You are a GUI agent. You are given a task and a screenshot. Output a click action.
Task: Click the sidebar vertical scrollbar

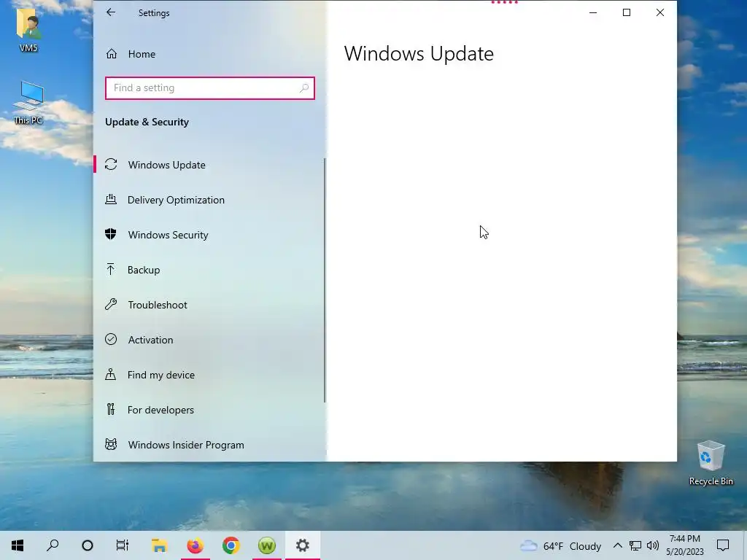(325, 280)
